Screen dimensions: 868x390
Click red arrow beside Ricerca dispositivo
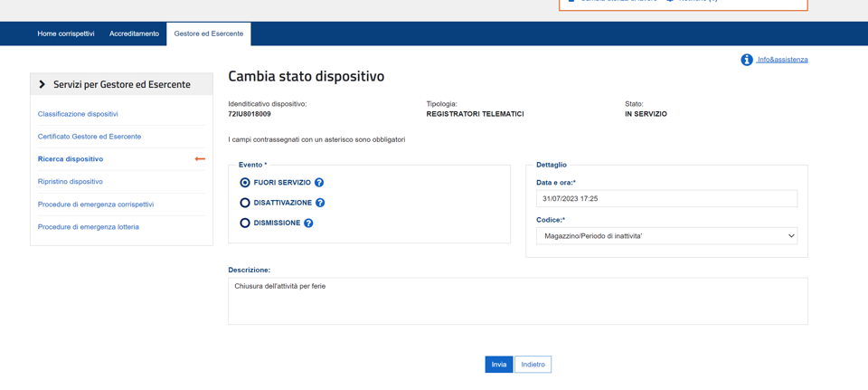click(x=200, y=159)
